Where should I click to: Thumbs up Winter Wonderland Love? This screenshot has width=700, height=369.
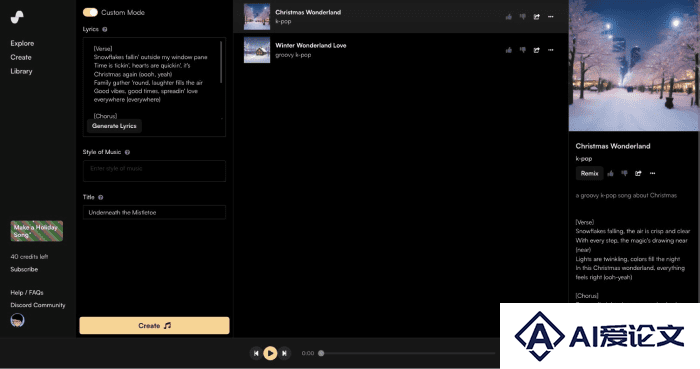[508, 50]
